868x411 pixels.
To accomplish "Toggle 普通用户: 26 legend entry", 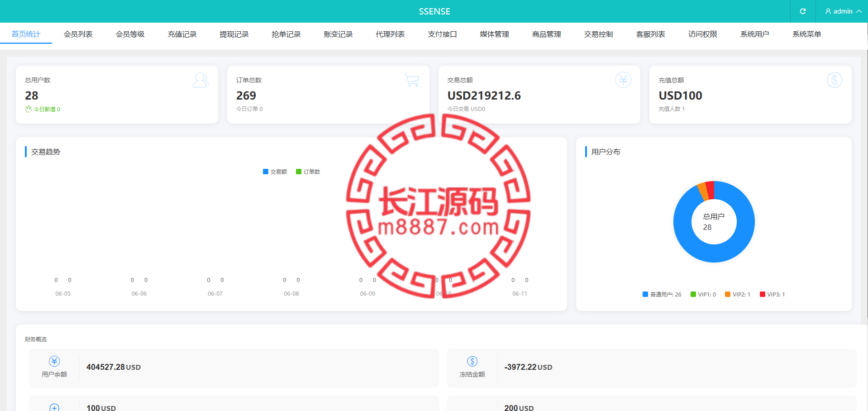I will (662, 294).
